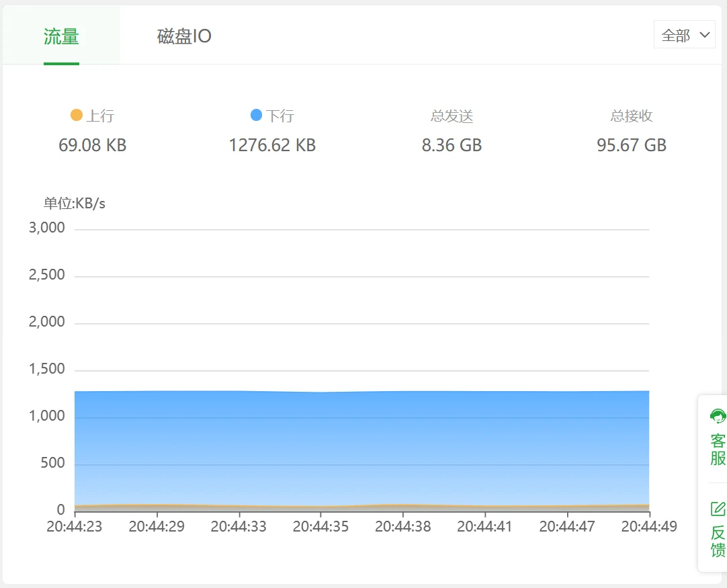Click the 单位:KB/s unit label
The image size is (727, 588).
75,204
